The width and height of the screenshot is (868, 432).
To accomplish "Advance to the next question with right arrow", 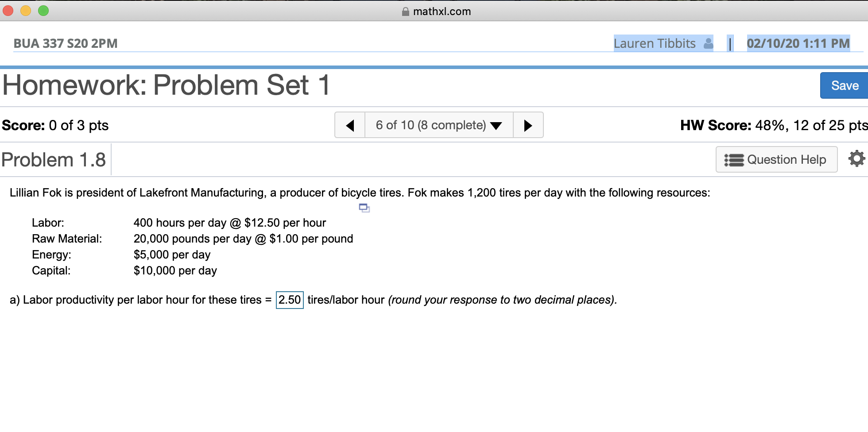I will pyautogui.click(x=528, y=125).
